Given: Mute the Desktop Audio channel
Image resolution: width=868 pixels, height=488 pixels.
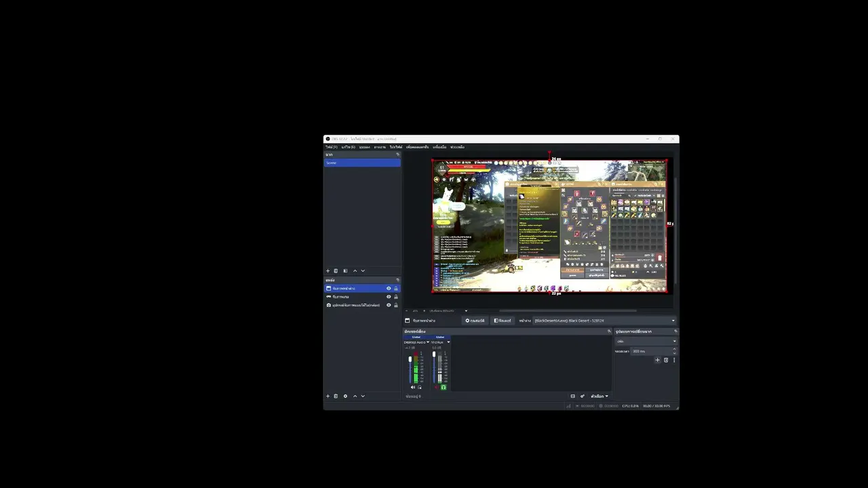Looking at the screenshot, I should pos(412,387).
